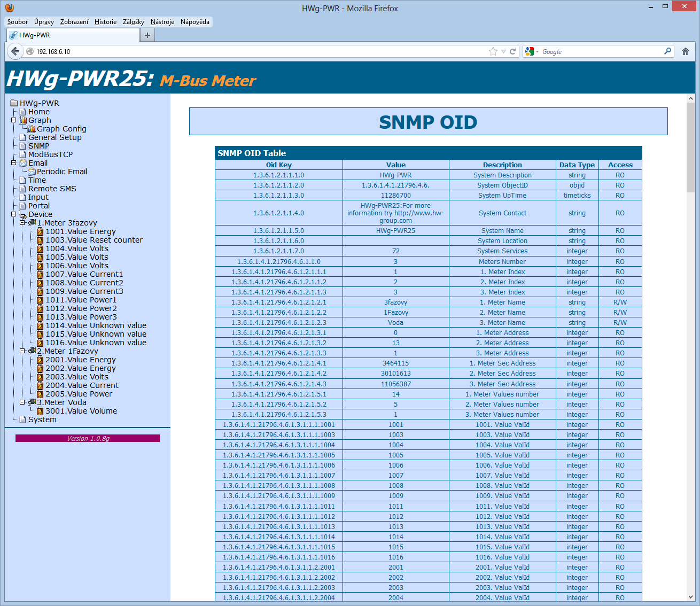Click scrollbar down arrow
This screenshot has height=606, width=700.
690,597
